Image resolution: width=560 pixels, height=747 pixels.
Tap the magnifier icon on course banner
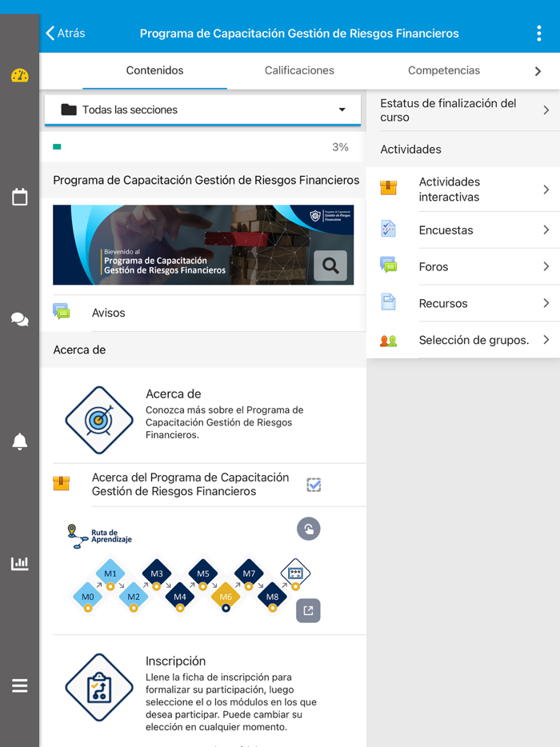pyautogui.click(x=330, y=266)
